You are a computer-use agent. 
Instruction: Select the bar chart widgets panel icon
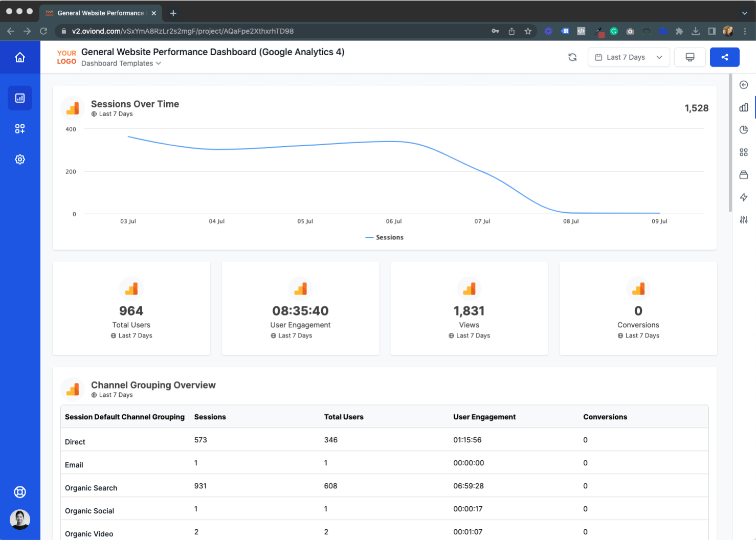743,107
